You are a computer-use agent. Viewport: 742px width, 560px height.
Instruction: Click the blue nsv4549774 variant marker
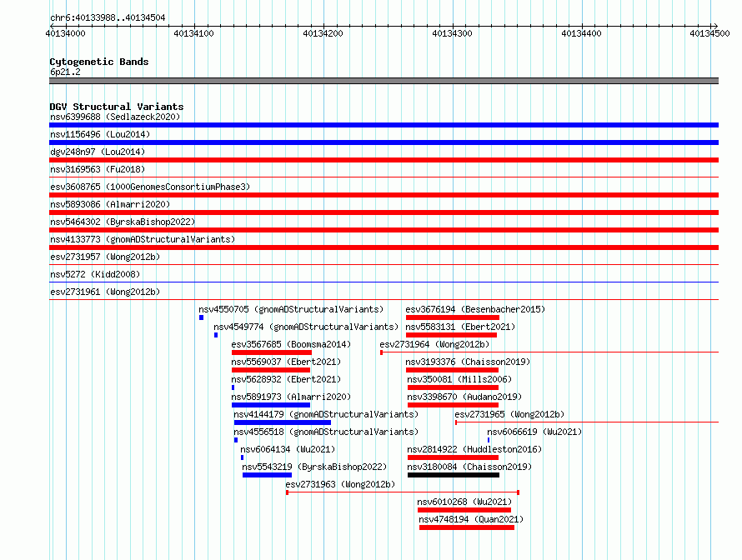tap(216, 335)
